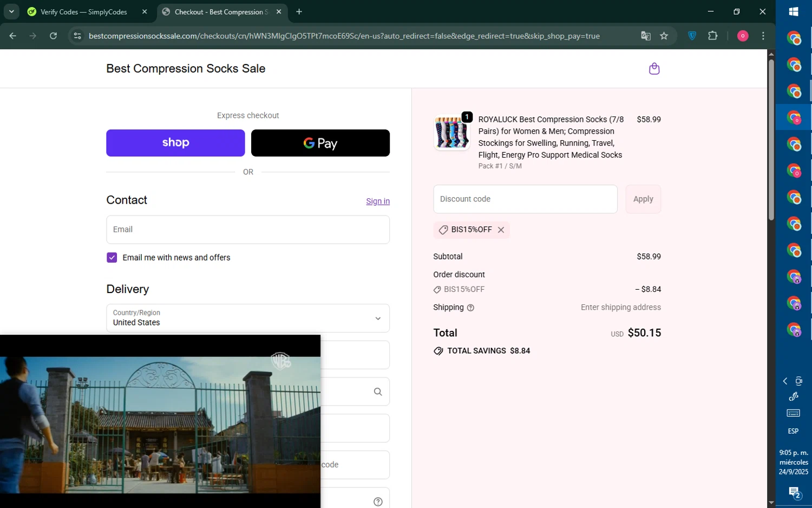Image resolution: width=812 pixels, height=508 pixels.
Task: Click the help icon at bottom of form
Action: pos(378,502)
